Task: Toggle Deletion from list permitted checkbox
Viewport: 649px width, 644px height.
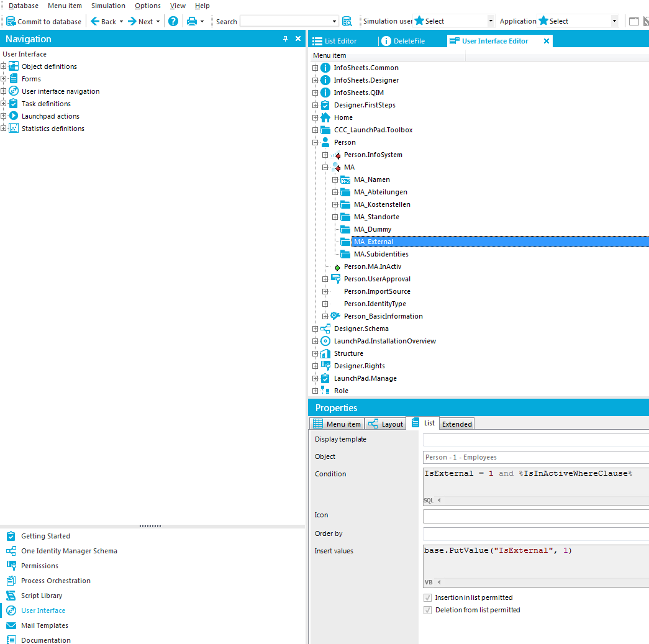Action: pyautogui.click(x=427, y=610)
